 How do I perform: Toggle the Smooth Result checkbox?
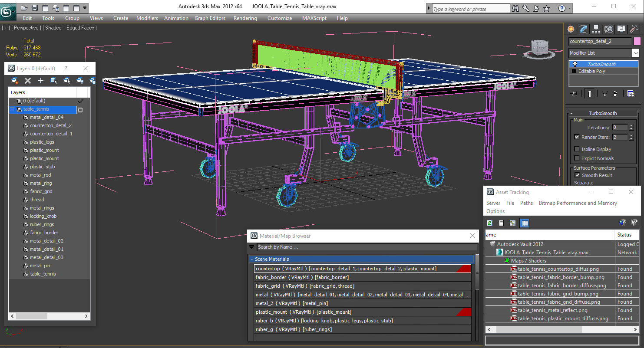point(577,175)
